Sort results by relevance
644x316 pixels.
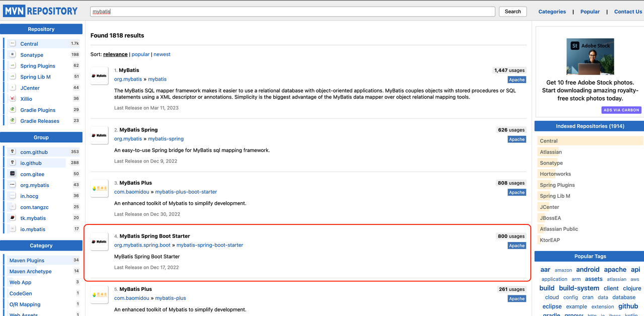115,54
